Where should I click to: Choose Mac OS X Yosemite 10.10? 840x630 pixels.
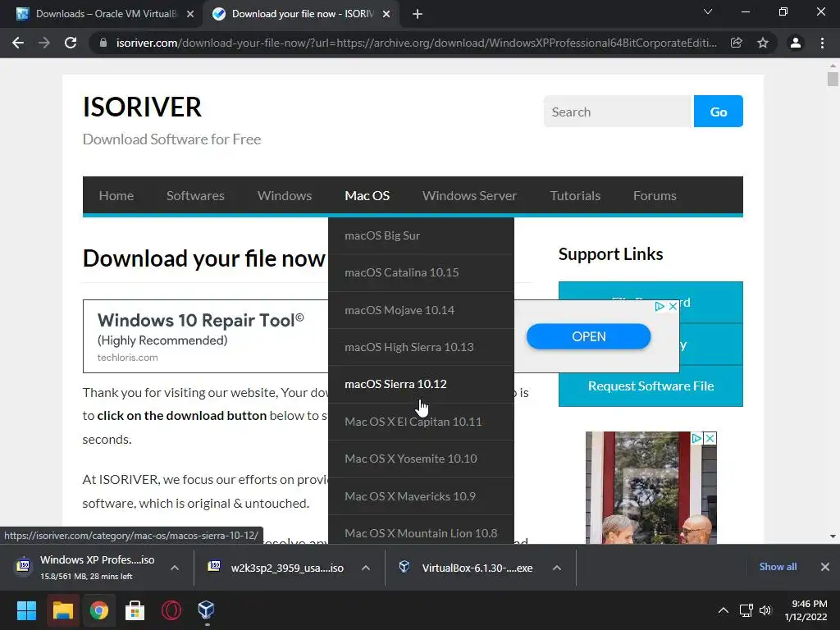coord(421,459)
